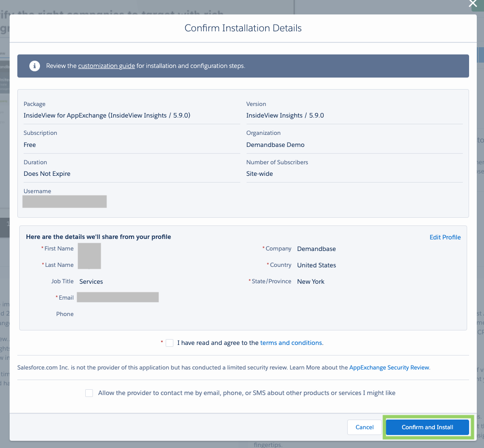Click the Job Title value Services
The width and height of the screenshot is (484, 448).
click(x=91, y=282)
